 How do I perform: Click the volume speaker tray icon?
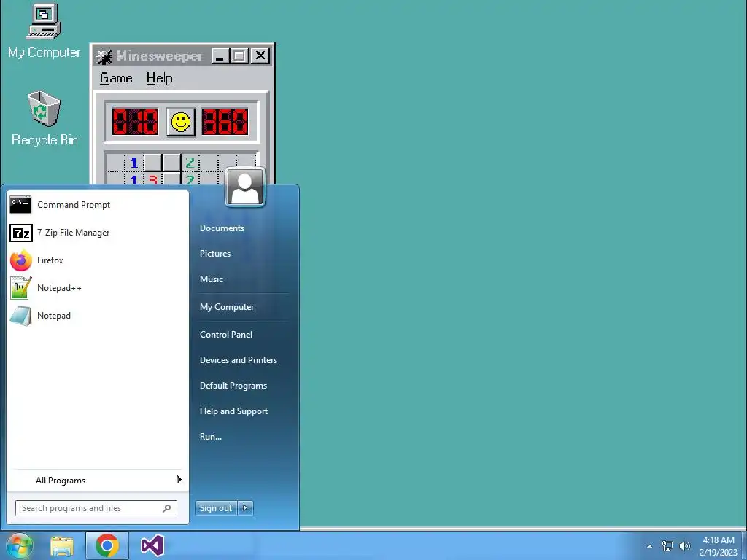(685, 546)
